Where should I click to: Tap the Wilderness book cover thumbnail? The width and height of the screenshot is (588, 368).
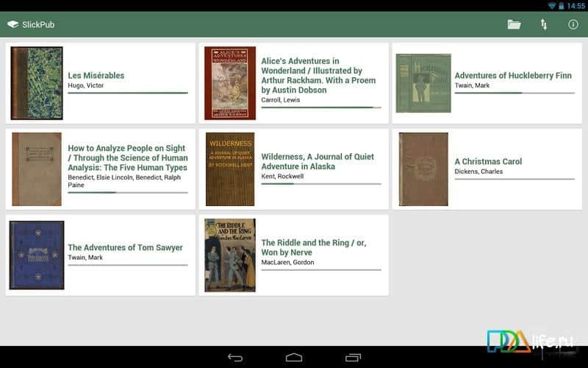(230, 169)
